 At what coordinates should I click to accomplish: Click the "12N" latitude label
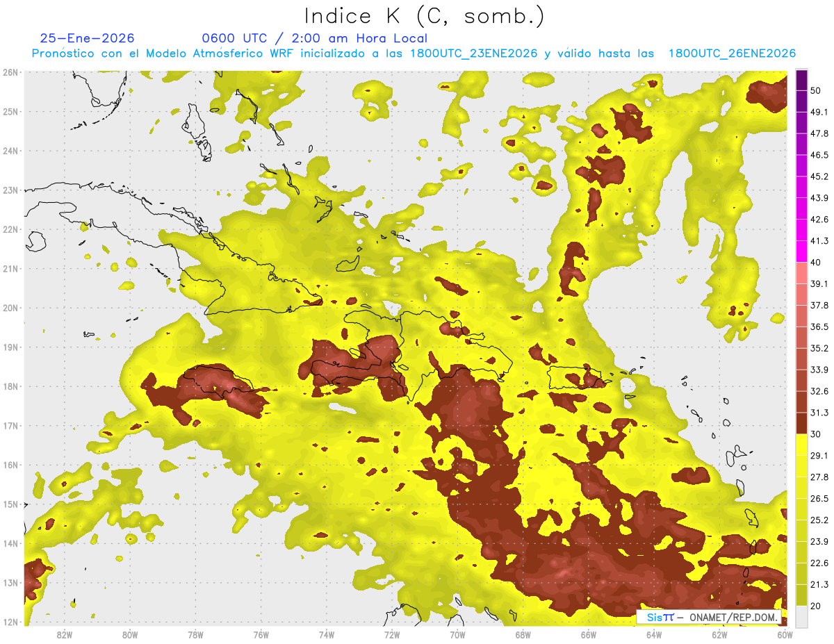(10, 622)
